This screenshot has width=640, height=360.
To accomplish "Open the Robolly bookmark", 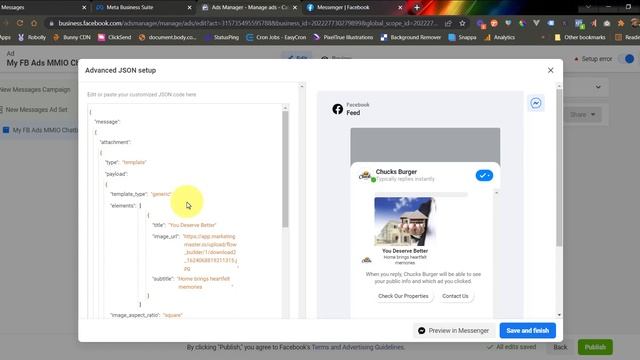I will [x=32, y=37].
